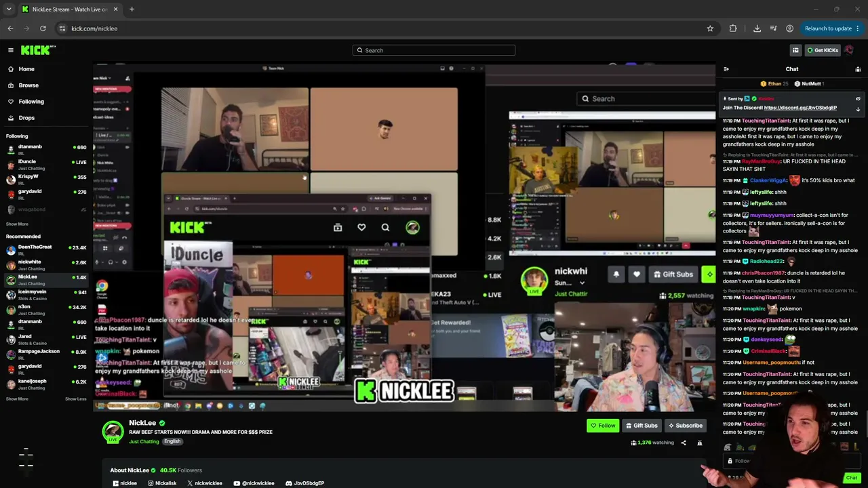Screen dimensions: 868x488
Task: Open the browser media controls icon
Action: pyautogui.click(x=773, y=28)
